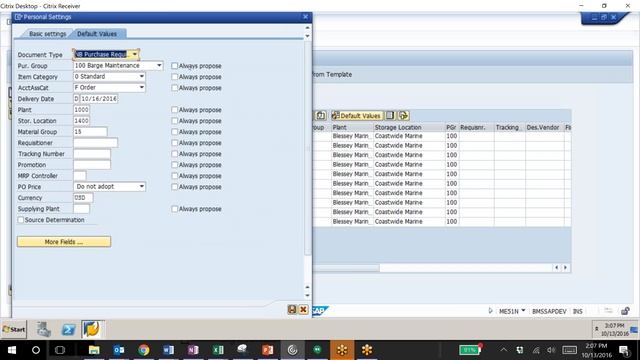Click battery indicator in system tray

470,350
